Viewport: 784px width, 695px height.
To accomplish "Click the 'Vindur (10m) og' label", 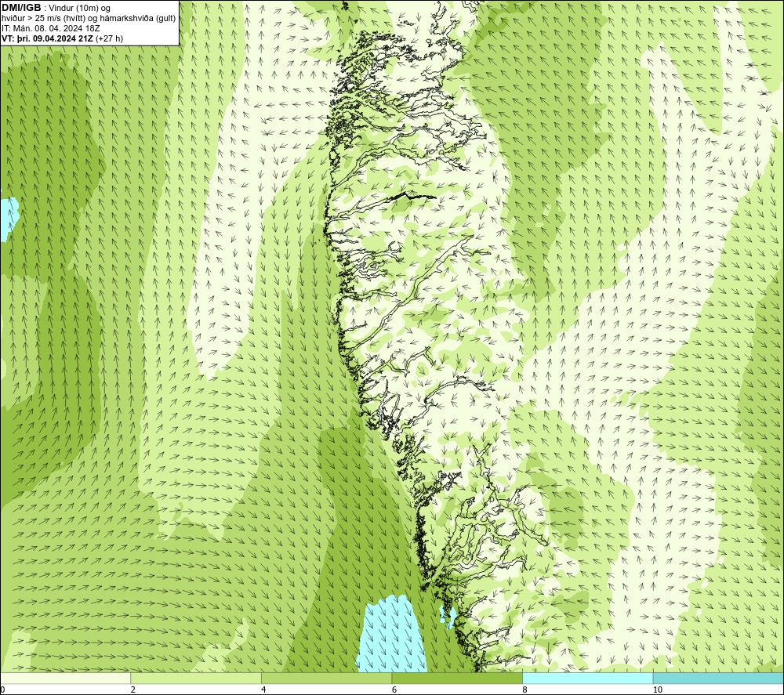I will tap(79, 9).
